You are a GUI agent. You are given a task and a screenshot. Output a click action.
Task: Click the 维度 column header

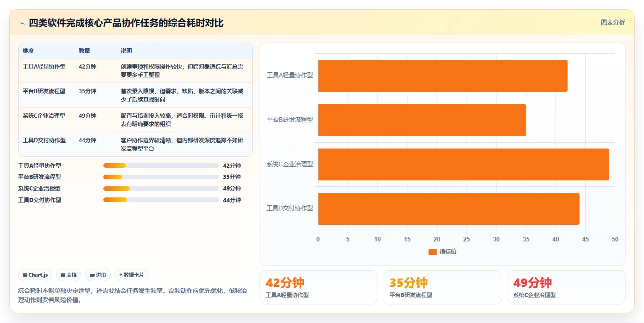[x=28, y=51]
